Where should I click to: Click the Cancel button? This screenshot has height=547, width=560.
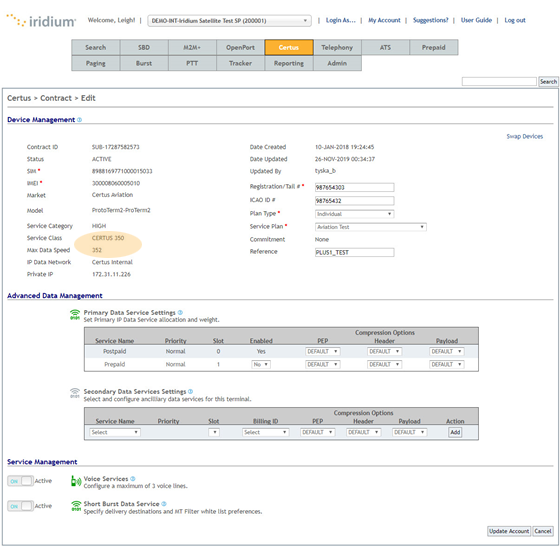pos(542,531)
